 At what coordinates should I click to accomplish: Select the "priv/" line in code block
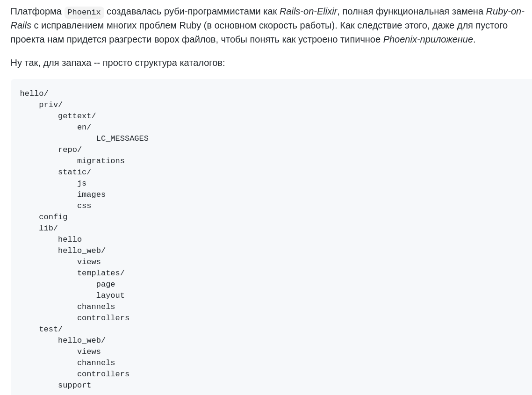(x=50, y=105)
